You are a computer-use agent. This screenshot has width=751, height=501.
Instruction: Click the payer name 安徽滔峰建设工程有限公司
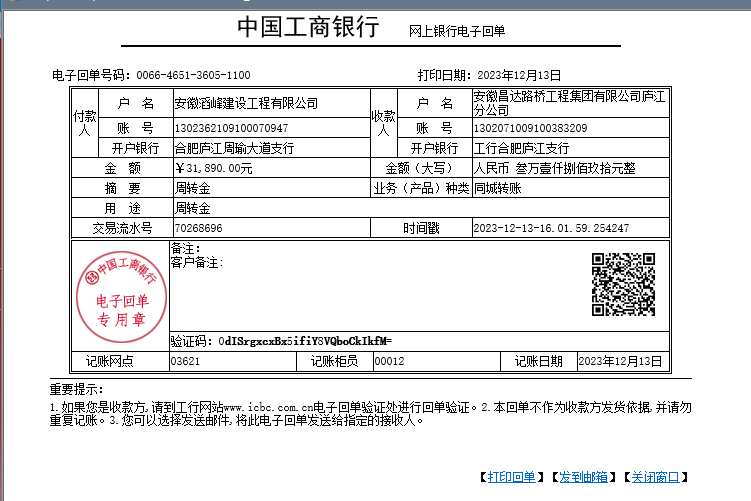[246, 103]
